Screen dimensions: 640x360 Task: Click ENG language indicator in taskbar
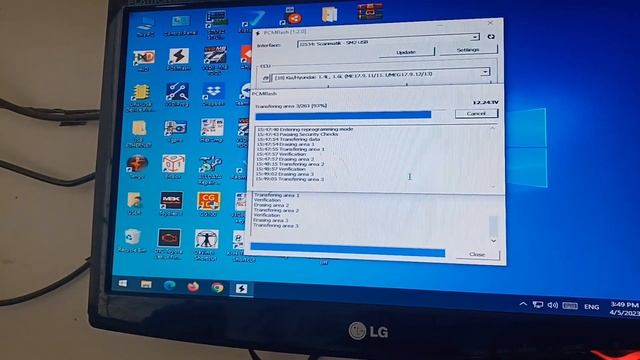coord(591,307)
